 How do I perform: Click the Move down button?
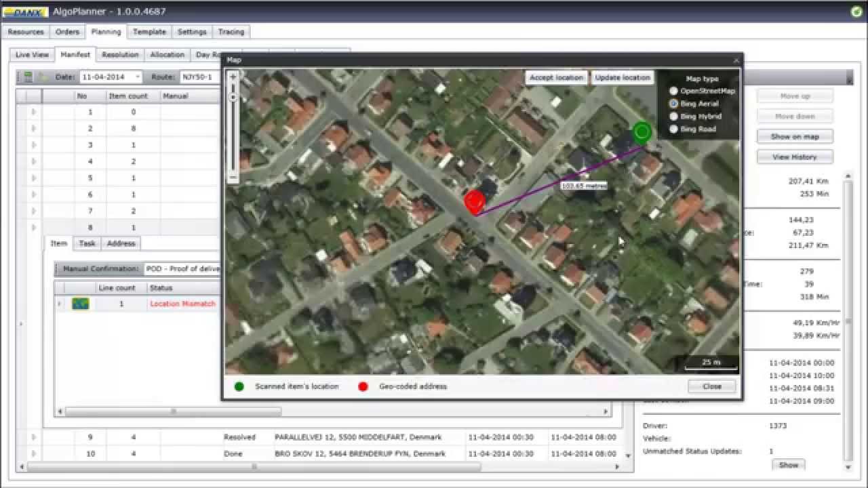795,117
